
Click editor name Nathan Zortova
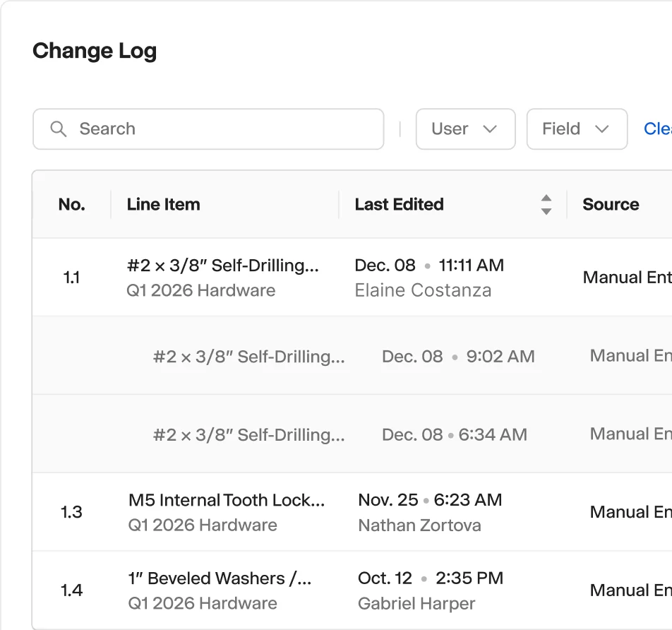click(x=419, y=525)
